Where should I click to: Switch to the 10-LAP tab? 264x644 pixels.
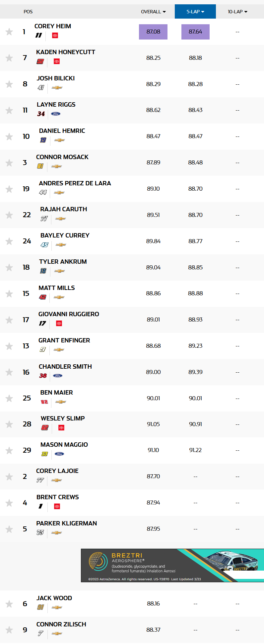(x=235, y=11)
